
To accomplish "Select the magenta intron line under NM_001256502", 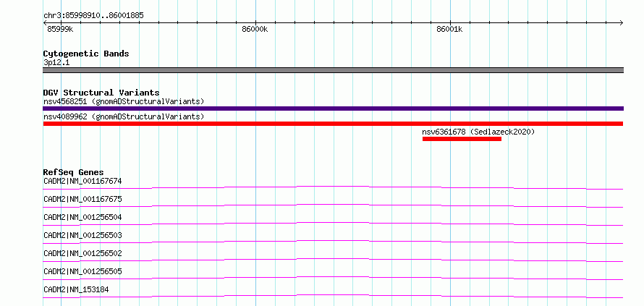I will click(x=333, y=259).
